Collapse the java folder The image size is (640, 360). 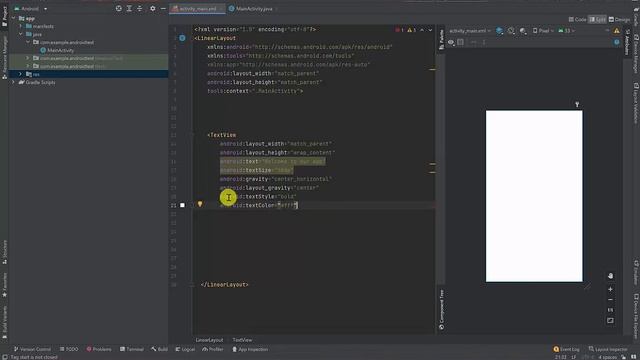(21, 34)
